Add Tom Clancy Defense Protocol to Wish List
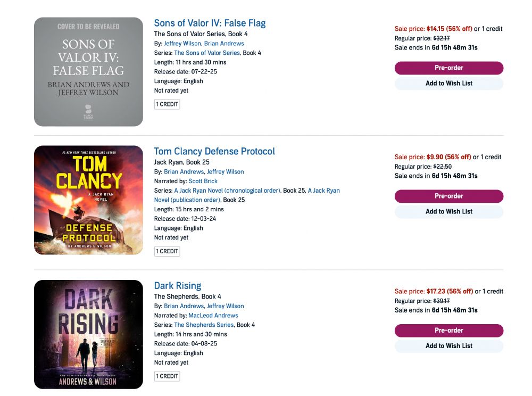Viewport: 532px width, 396px height. pos(448,211)
